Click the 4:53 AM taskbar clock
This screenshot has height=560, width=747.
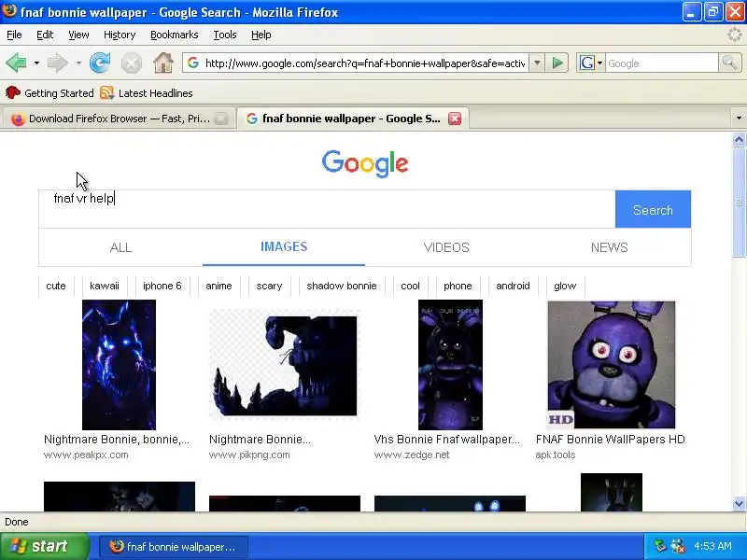pos(712,546)
